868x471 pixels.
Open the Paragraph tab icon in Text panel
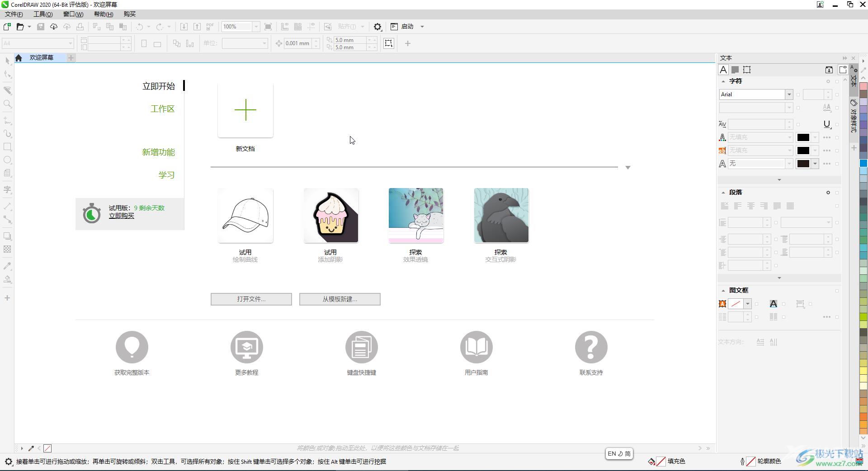(735, 70)
